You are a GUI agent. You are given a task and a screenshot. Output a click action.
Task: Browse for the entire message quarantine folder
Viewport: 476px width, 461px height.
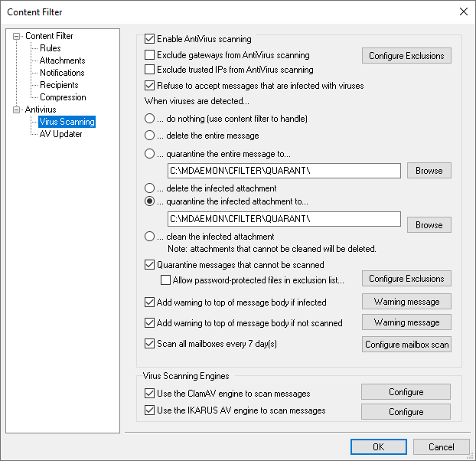pyautogui.click(x=429, y=171)
